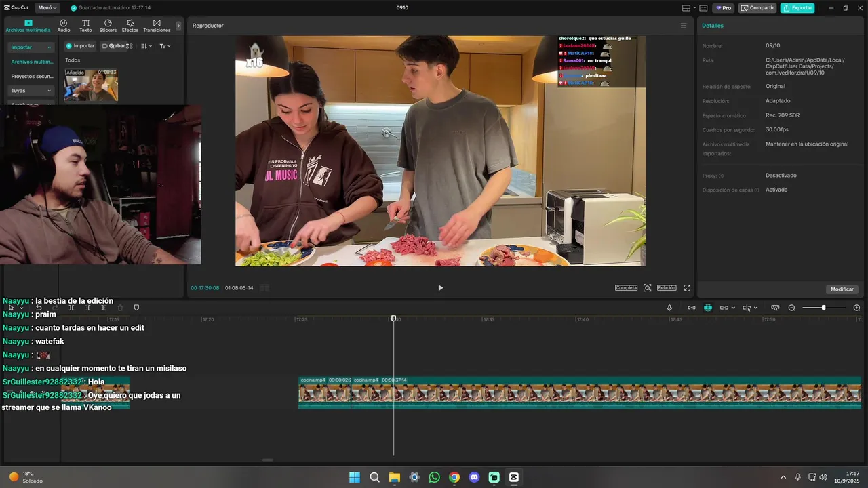Open the Audio tab
Viewport: 868px width, 488px height.
pyautogui.click(x=64, y=26)
